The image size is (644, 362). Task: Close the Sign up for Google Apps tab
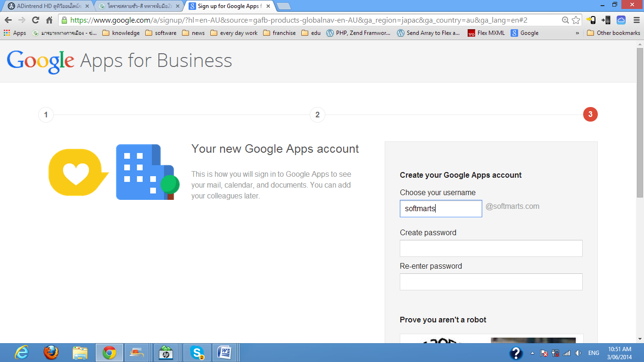point(267,6)
